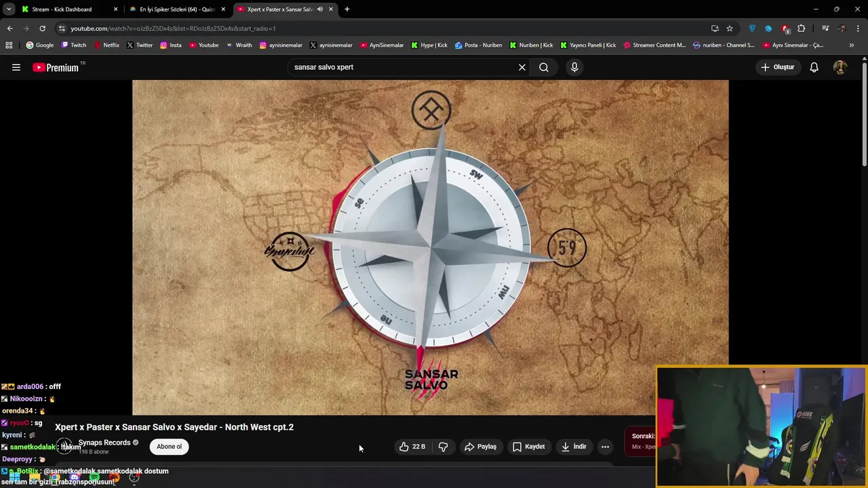Open Chrome from the taskbar
This screenshot has width=868, height=488.
[x=54, y=479]
